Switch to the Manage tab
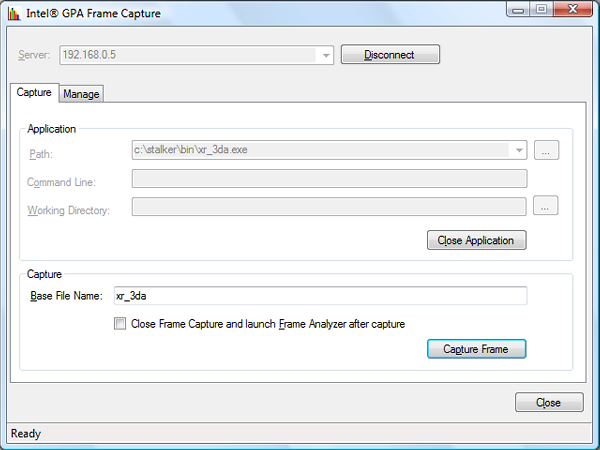This screenshot has height=450, width=600. [x=81, y=94]
